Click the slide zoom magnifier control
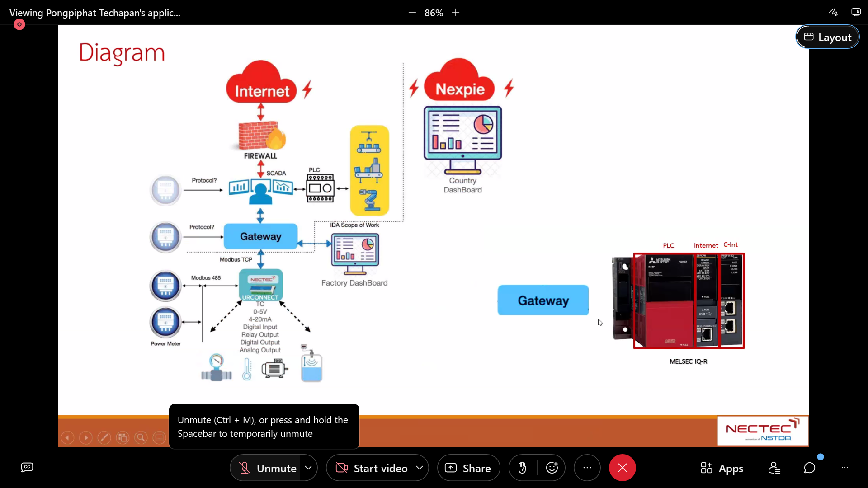Screen dimensions: 868x488 click(x=141, y=437)
